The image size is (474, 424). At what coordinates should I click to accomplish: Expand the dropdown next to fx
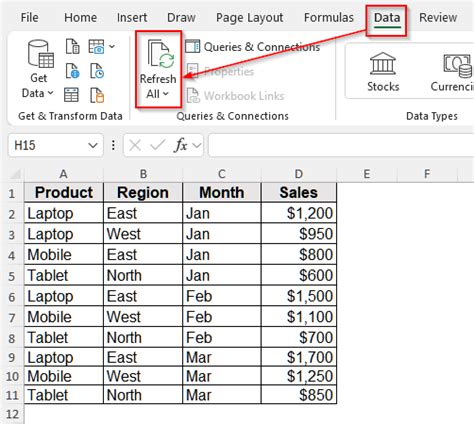click(x=197, y=145)
